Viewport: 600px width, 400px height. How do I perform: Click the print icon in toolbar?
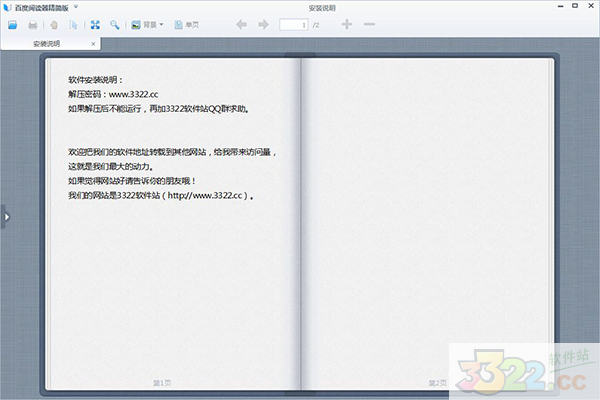tap(33, 23)
